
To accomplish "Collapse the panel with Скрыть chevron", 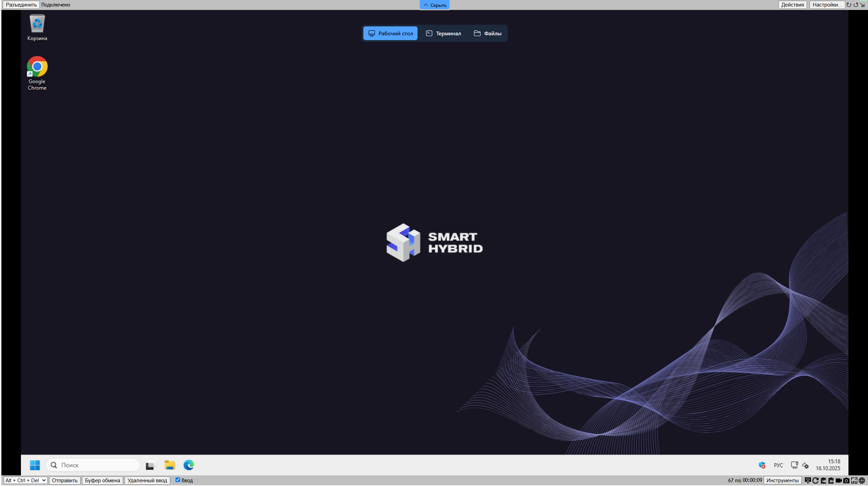I will [x=434, y=5].
